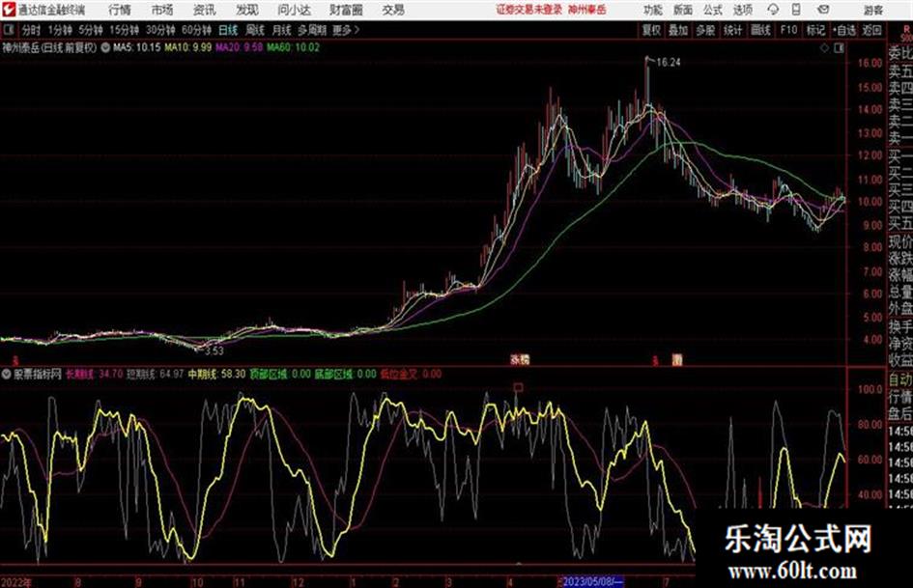This screenshot has height=588, width=913.
Task: Open the 问小达 menu
Action: click(294, 10)
